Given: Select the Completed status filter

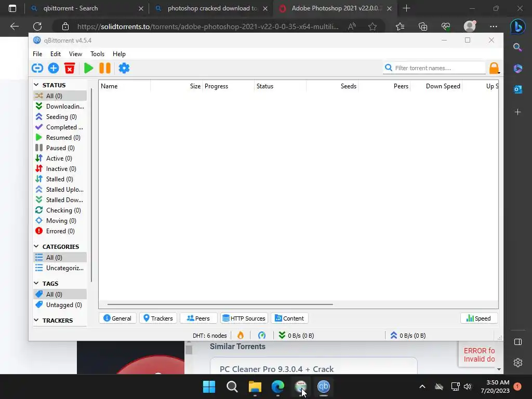Looking at the screenshot, I should click(x=60, y=127).
